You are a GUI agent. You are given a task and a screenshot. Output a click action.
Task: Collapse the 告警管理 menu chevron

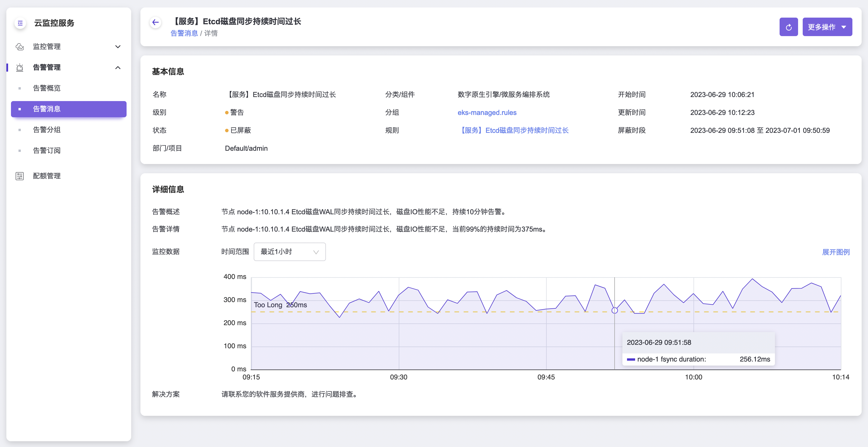point(118,68)
